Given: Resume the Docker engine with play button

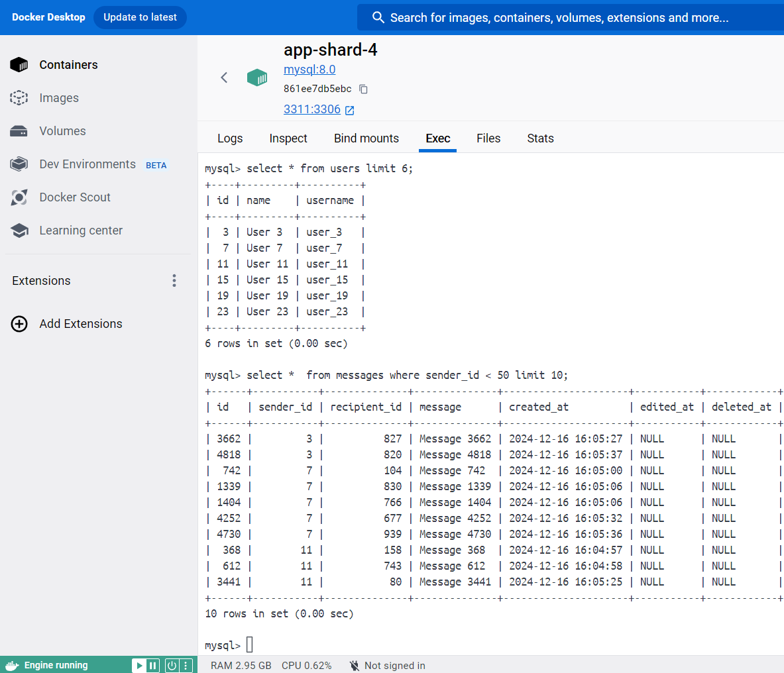Looking at the screenshot, I should pos(139,666).
